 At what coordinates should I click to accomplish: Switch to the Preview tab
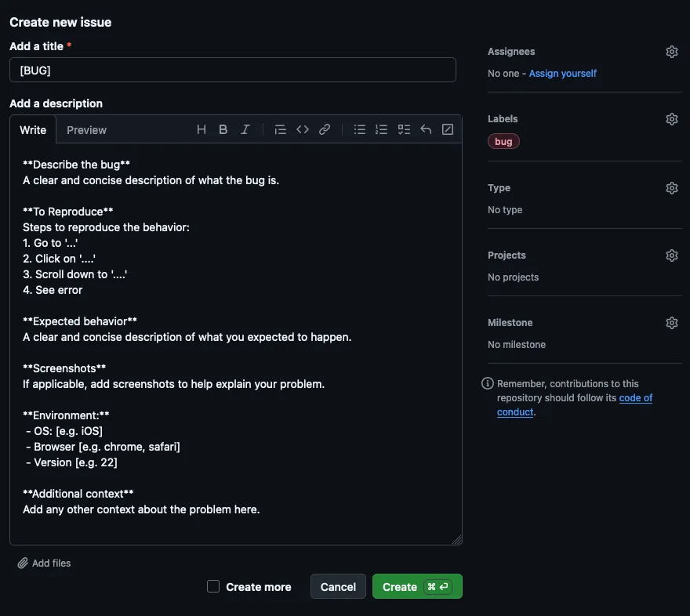pos(86,130)
